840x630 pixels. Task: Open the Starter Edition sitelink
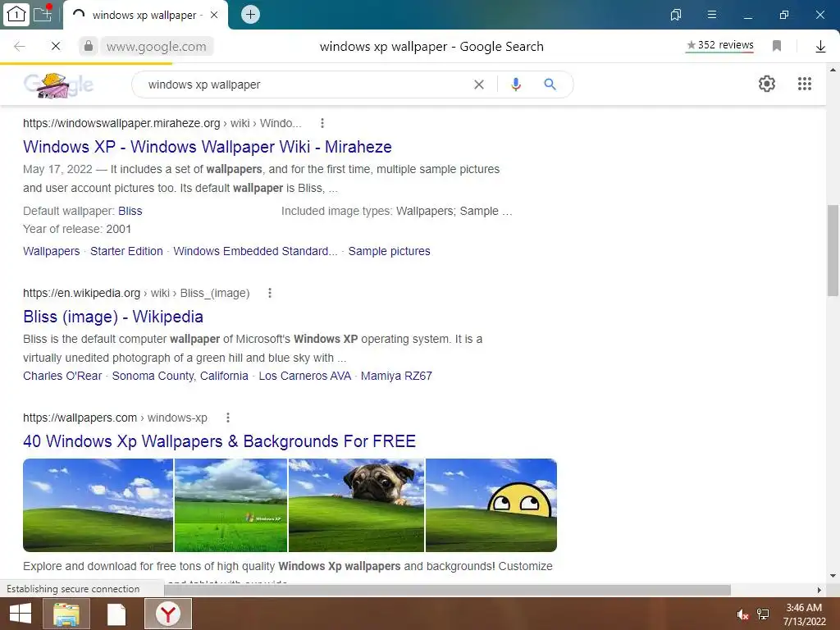(126, 251)
